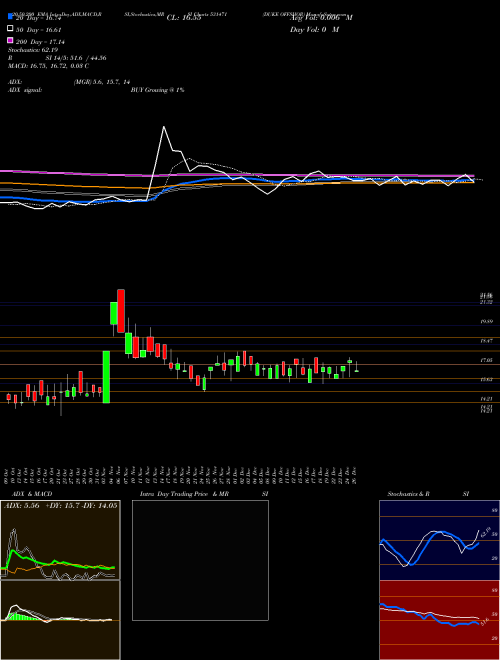The image size is (500, 660).
Task: Click the 'SI 14/5: 51.6 / 44.56' value
Action: (x=76, y=58)
